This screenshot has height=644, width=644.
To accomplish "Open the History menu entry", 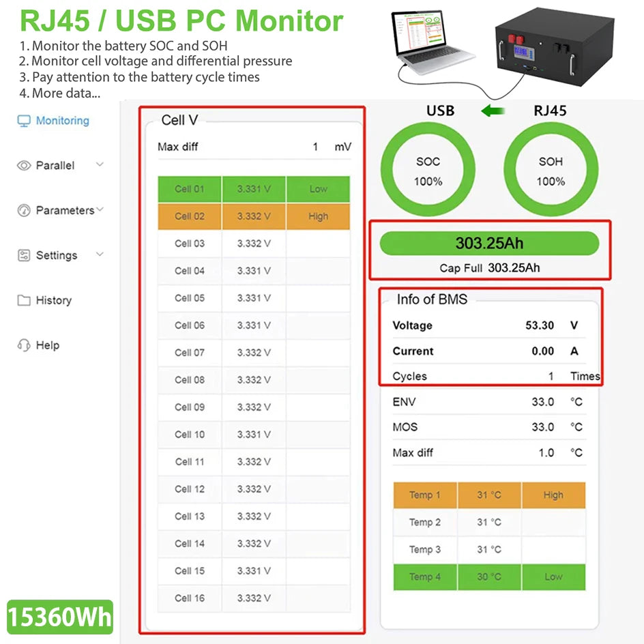I will (x=55, y=300).
